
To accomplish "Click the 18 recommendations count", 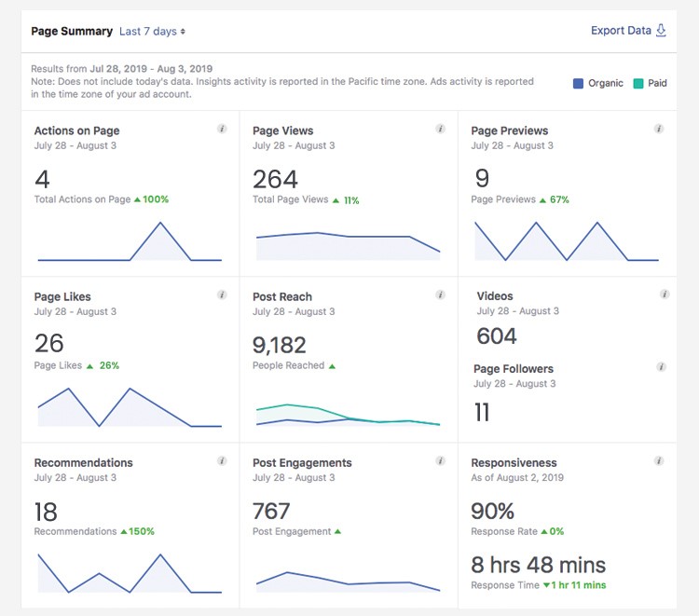I will click(46, 512).
